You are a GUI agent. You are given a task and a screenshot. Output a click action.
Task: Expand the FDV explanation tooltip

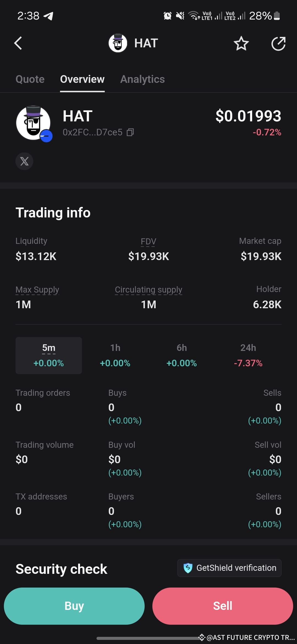click(x=148, y=241)
